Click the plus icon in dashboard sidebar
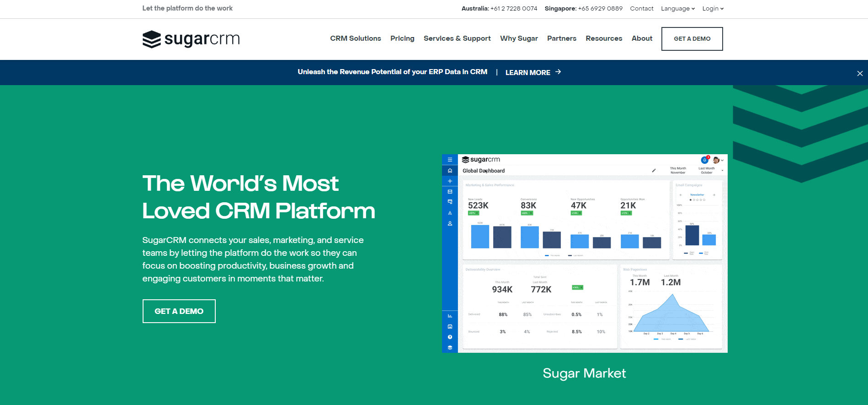This screenshot has height=405, width=868. click(450, 181)
